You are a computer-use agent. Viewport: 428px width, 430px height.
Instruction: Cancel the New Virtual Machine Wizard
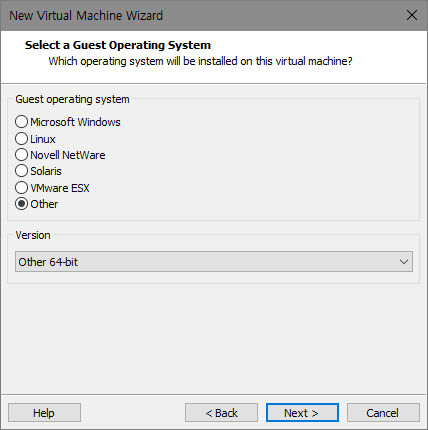(383, 413)
